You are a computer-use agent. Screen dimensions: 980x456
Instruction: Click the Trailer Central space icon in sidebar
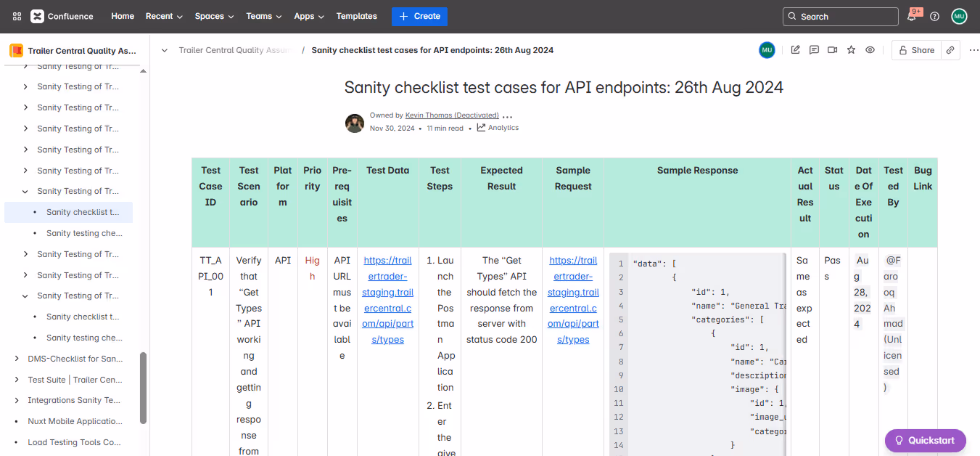coord(16,51)
